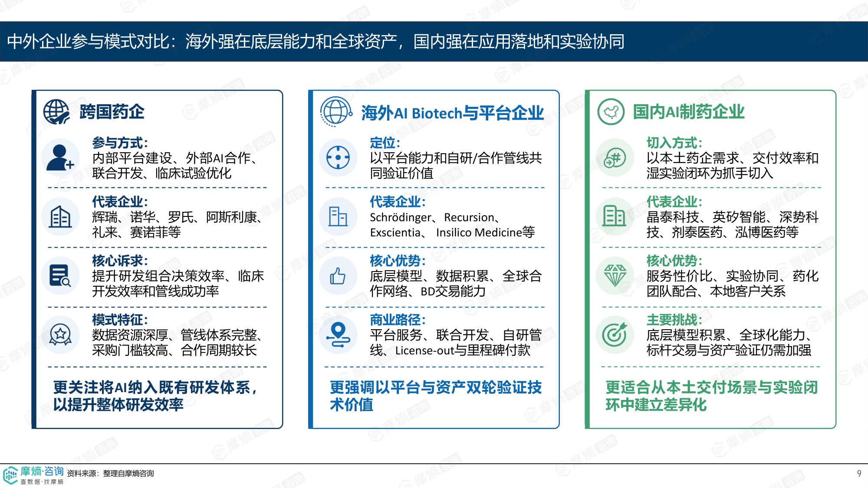Click conclusion 更关注将AI纳入既有研发体系

pyautogui.click(x=155, y=387)
